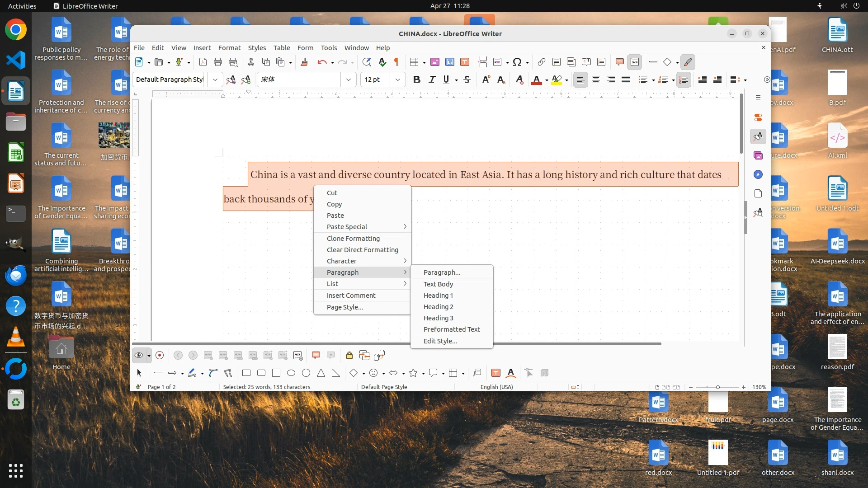
Task: Click the Clone Formatting paintbrush toolbar icon
Action: [x=304, y=62]
